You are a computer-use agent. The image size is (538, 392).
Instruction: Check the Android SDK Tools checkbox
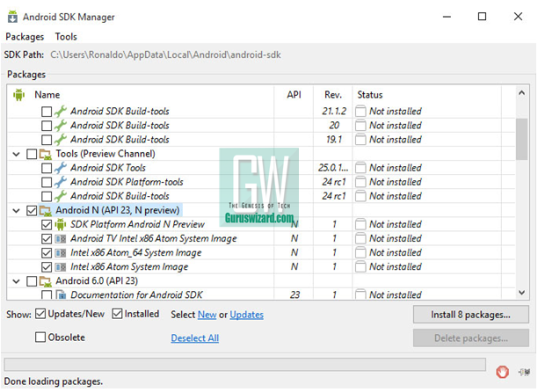[x=47, y=168]
